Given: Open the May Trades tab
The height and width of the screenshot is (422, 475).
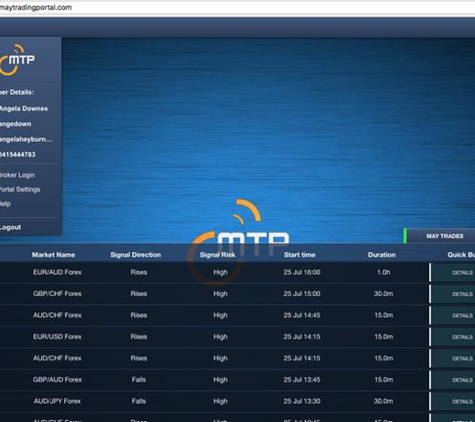Looking at the screenshot, I should pos(439,236).
